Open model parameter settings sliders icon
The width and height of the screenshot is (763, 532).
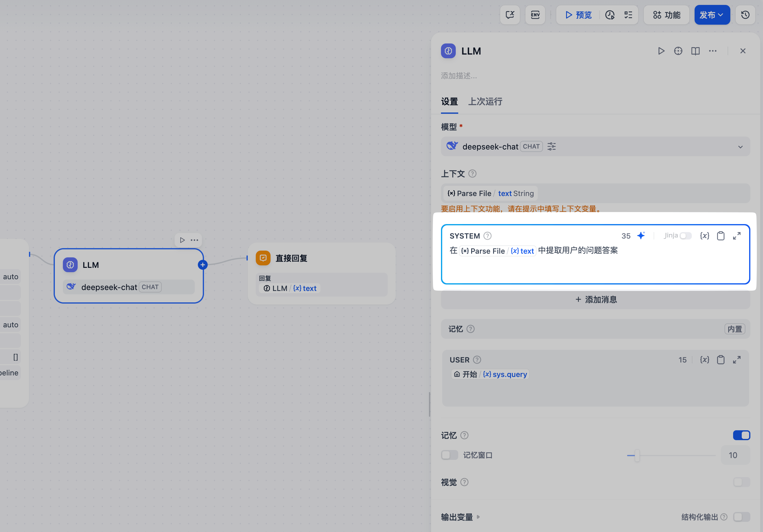coord(551,146)
